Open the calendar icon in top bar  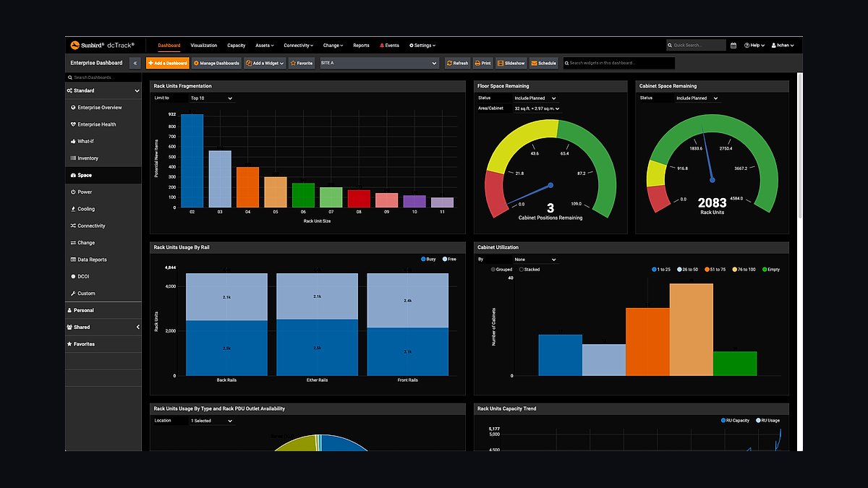[x=733, y=45]
